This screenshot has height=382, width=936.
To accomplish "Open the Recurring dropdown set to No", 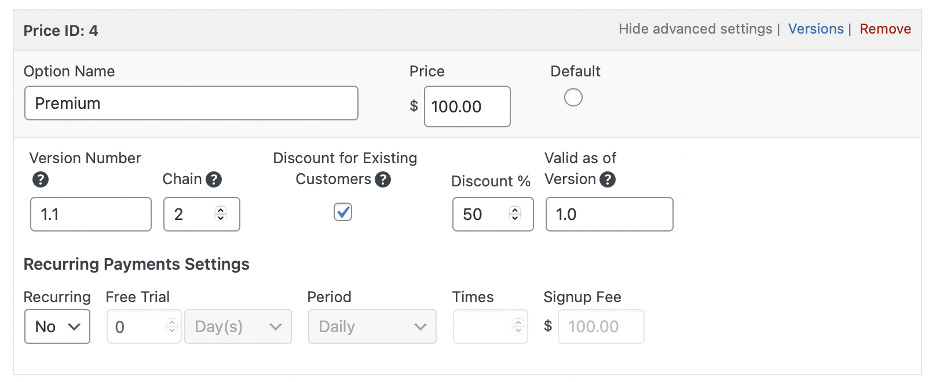I will [57, 326].
